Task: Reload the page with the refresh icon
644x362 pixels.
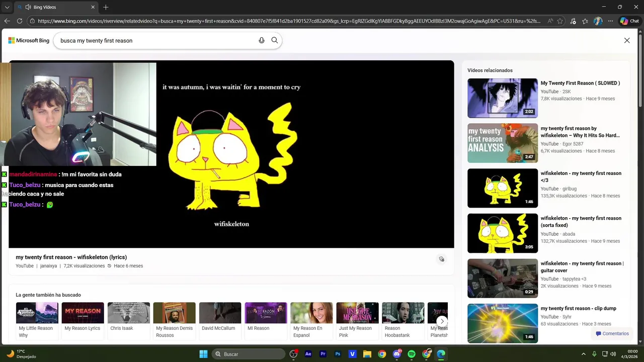Action: 20,21
